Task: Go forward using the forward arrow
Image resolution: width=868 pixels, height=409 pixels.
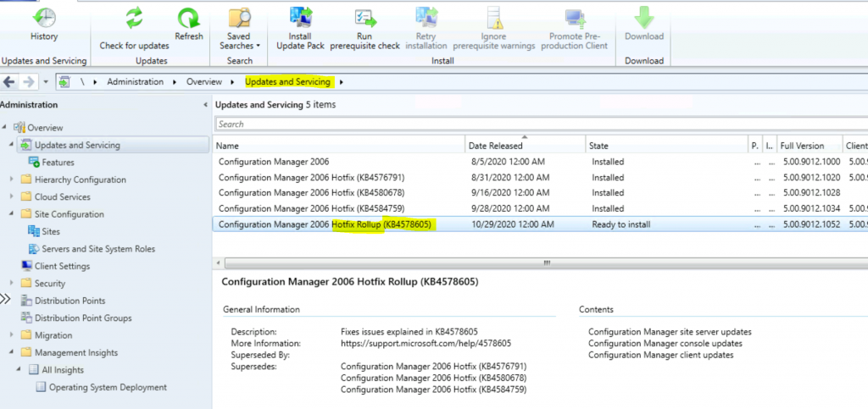Action: 28,82
